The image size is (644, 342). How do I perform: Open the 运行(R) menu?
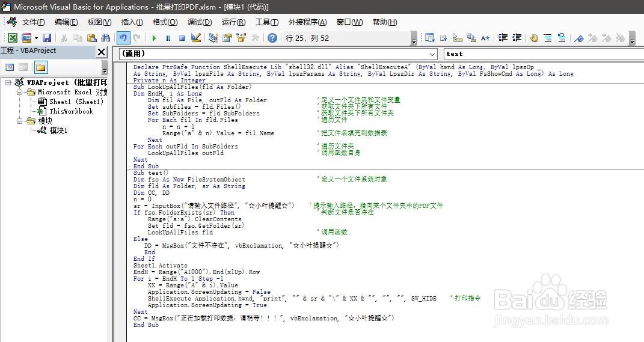[234, 22]
